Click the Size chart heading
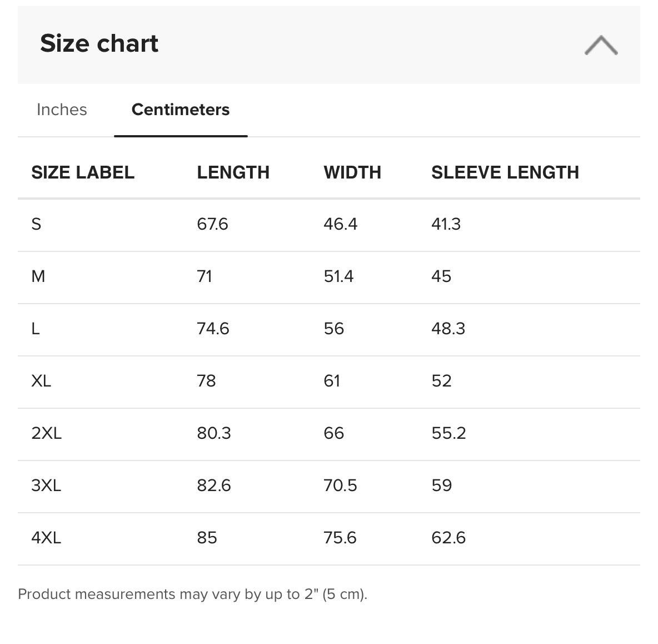658x644 pixels. point(99,43)
